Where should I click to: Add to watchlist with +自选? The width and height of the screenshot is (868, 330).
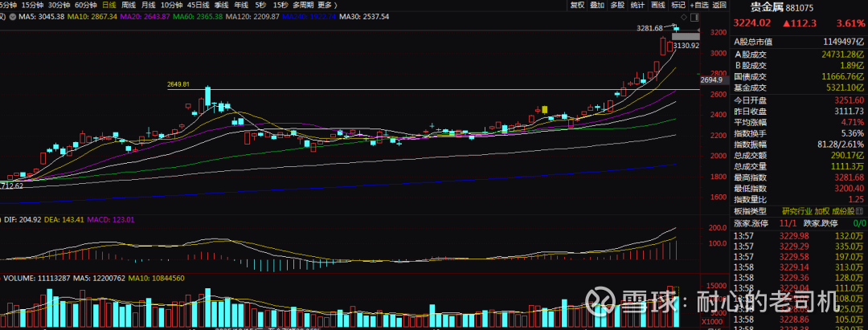[x=699, y=5]
